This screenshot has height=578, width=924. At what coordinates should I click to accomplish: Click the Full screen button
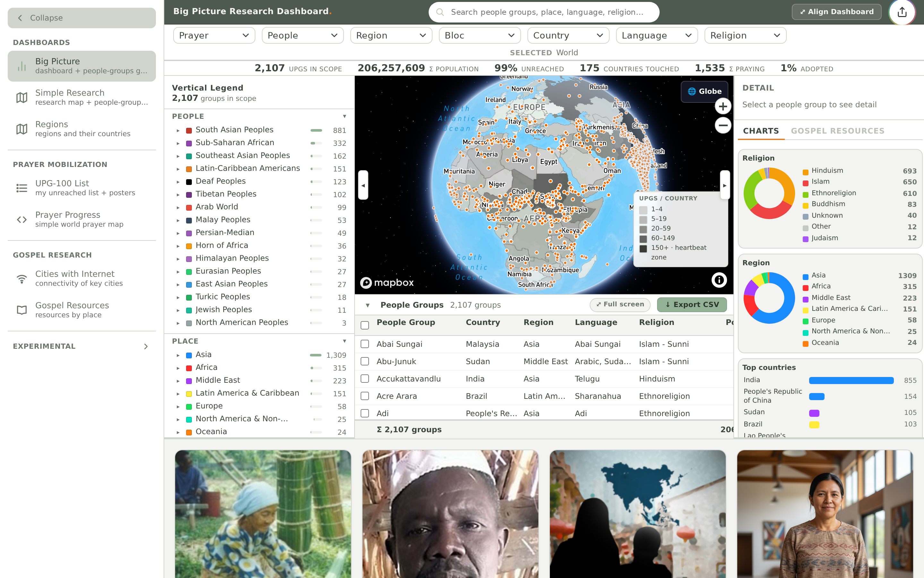pos(620,305)
